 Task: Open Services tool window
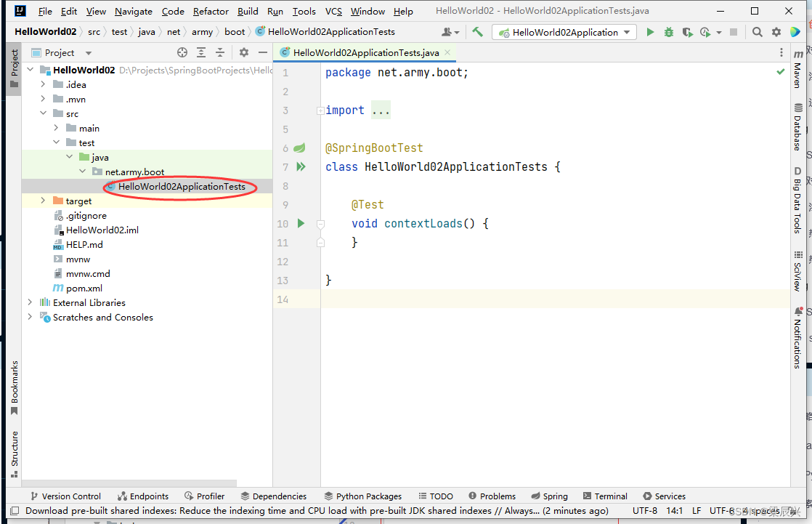pos(665,496)
